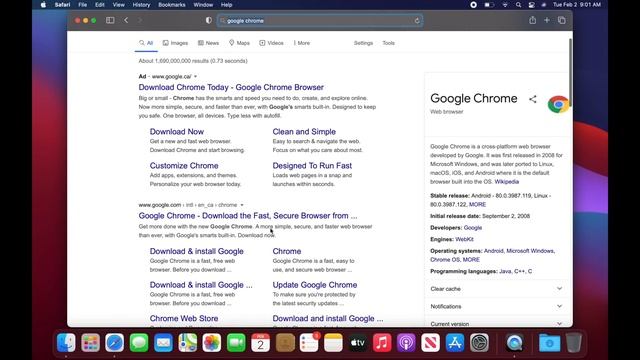The height and width of the screenshot is (360, 640).
Task: Toggle Safari sidebar button
Action: (x=110, y=20)
